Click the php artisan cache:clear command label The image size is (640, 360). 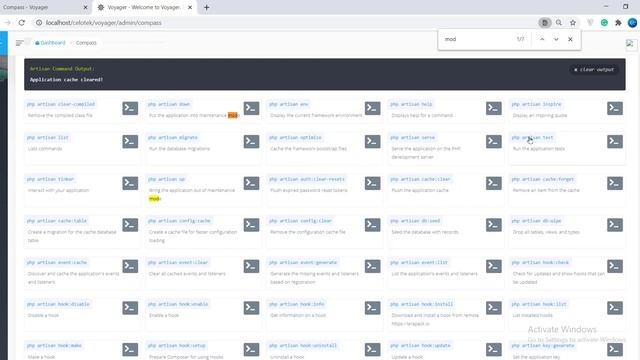pos(420,179)
